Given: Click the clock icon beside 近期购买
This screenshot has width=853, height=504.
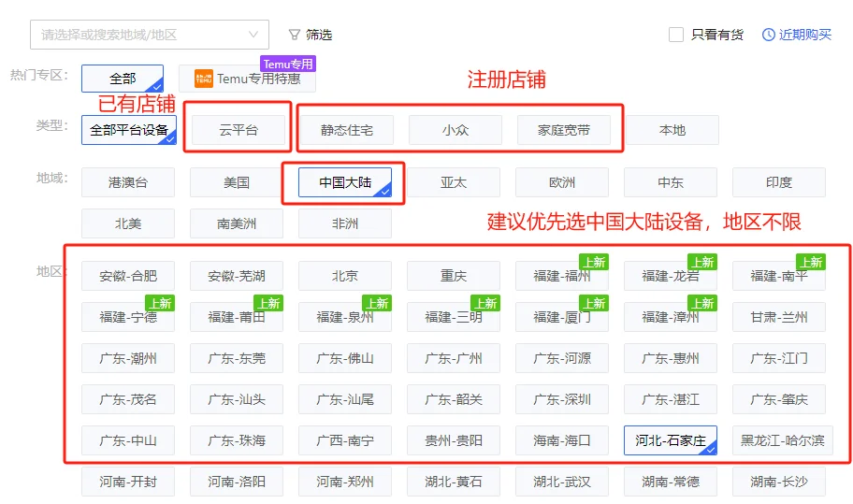Looking at the screenshot, I should click(768, 35).
